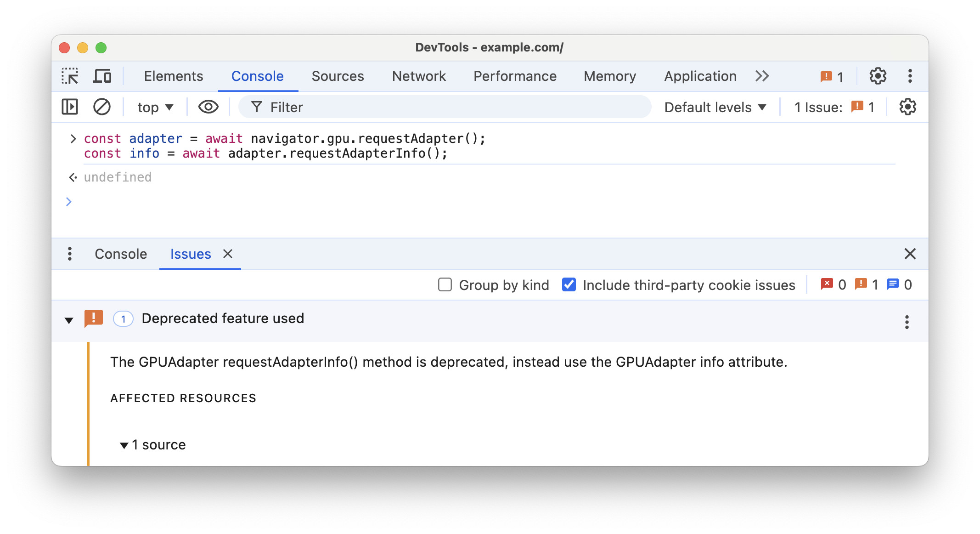Expand the top frame selector
Screen dimensions: 980x534
[156, 107]
